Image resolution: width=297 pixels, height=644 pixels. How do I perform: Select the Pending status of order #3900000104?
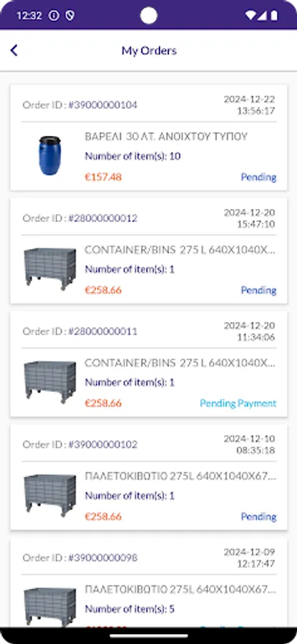coord(259,177)
